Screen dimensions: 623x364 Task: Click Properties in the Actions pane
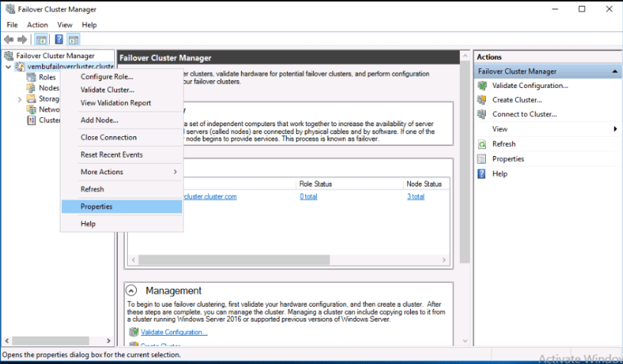508,159
